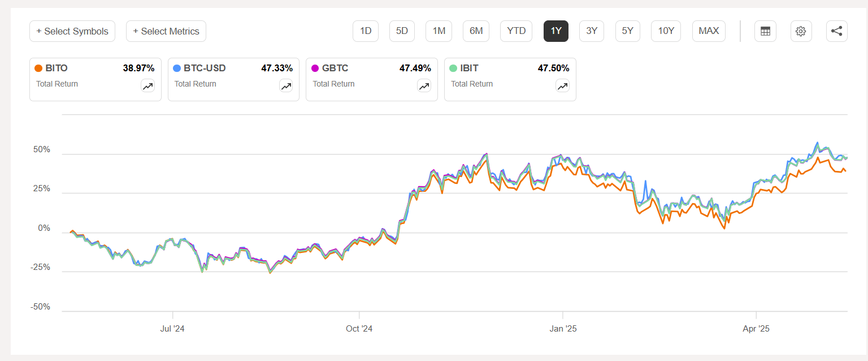
Task: Switch to the 1D time range
Action: pos(366,31)
